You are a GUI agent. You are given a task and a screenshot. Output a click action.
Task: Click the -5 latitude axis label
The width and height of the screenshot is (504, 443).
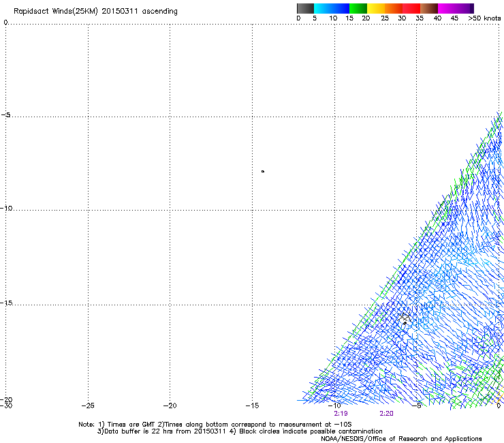5,115
